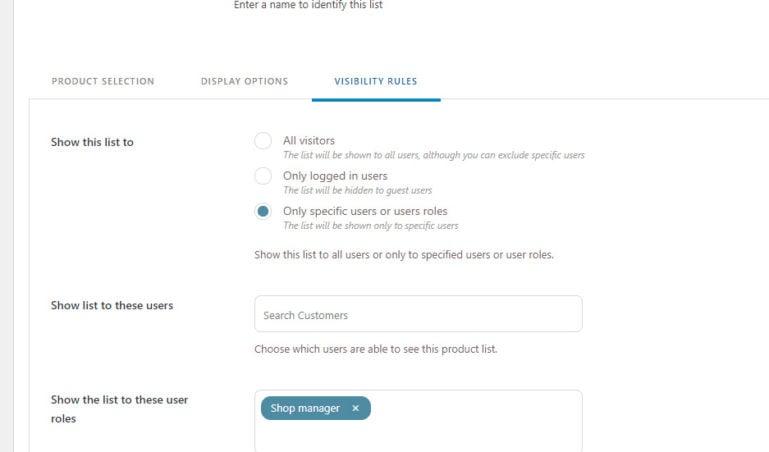This screenshot has height=452, width=769.
Task: Click the Shop manager tag label
Action: point(305,408)
